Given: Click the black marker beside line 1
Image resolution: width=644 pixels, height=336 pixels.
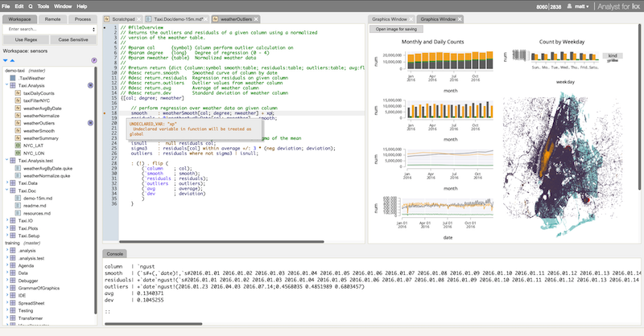Looking at the screenshot, I should 105,27.
